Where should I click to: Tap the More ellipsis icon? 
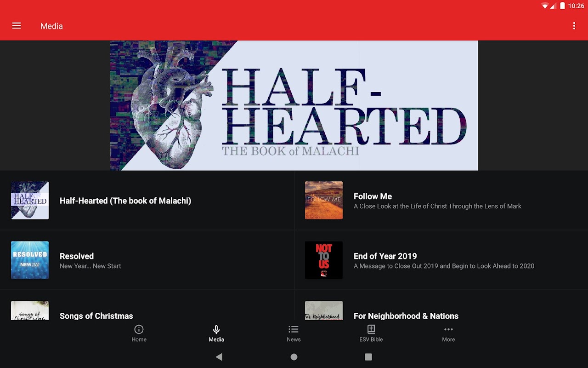point(448,329)
